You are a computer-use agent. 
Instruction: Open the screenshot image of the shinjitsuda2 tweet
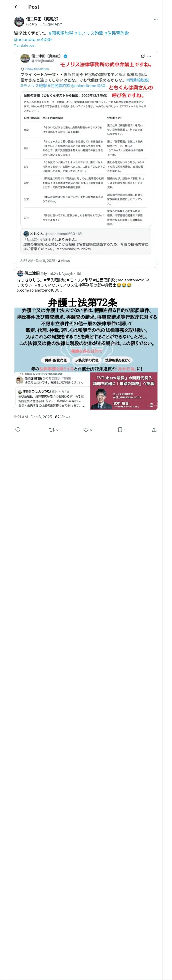(x=86, y=158)
